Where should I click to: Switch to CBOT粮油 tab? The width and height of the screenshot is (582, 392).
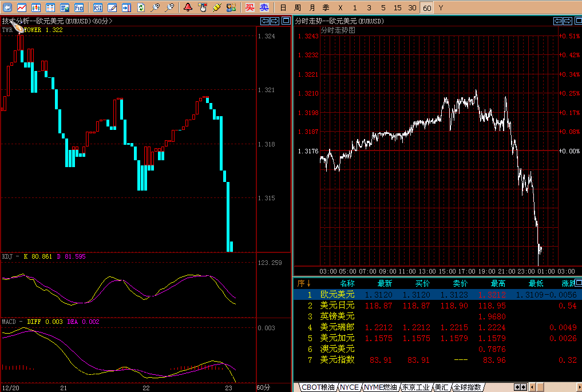tap(315, 387)
